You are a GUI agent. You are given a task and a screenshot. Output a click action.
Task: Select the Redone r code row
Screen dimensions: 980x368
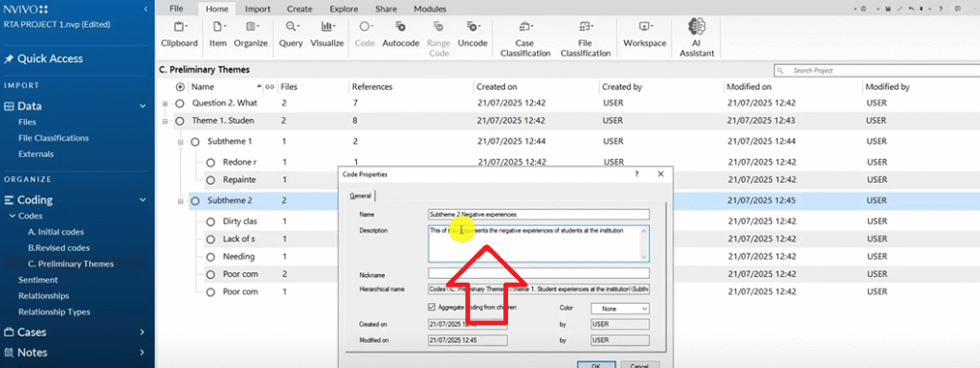[239, 163]
